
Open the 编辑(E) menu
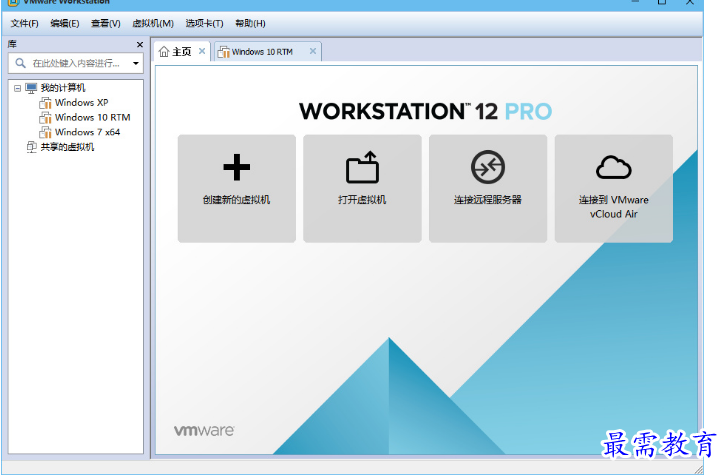click(x=65, y=24)
